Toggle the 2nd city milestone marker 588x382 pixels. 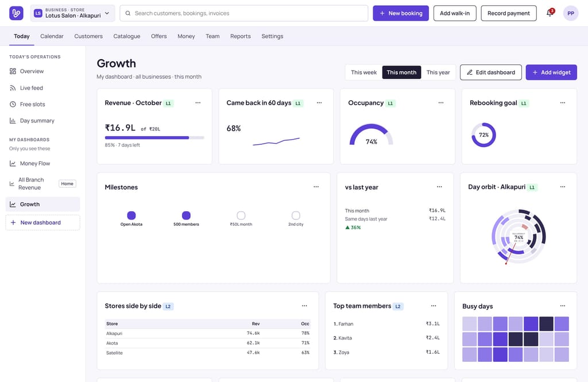pos(296,215)
